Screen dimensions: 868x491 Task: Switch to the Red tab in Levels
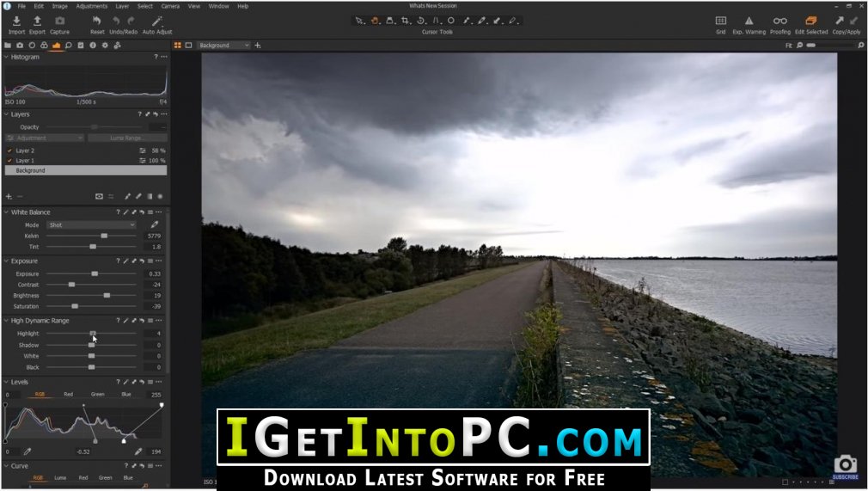tap(68, 395)
